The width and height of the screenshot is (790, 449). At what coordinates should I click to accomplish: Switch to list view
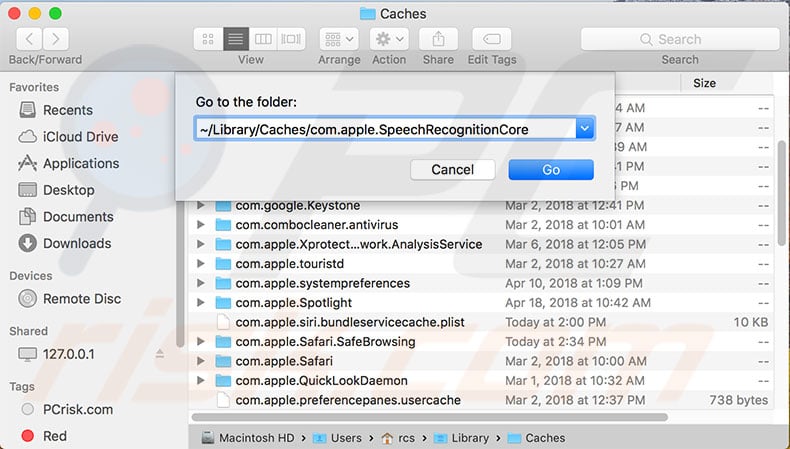pos(235,39)
